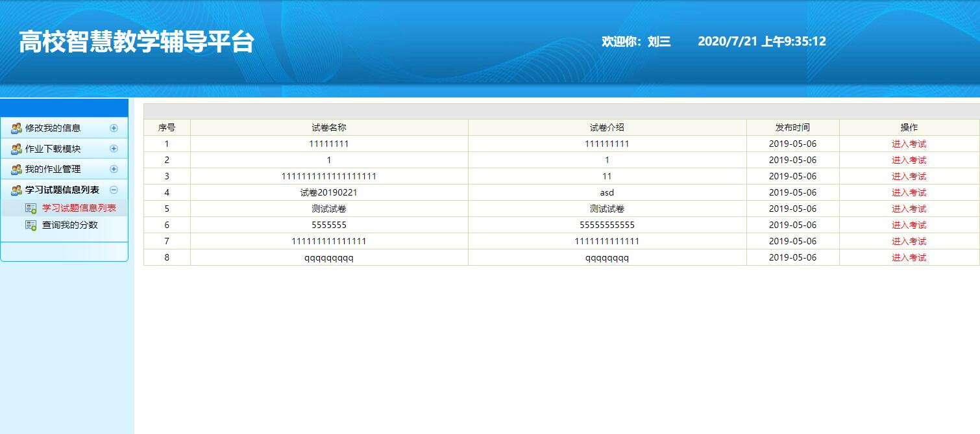Click 进入考试 for paper 5555555
Image resolution: width=980 pixels, height=434 pixels.
click(x=910, y=225)
